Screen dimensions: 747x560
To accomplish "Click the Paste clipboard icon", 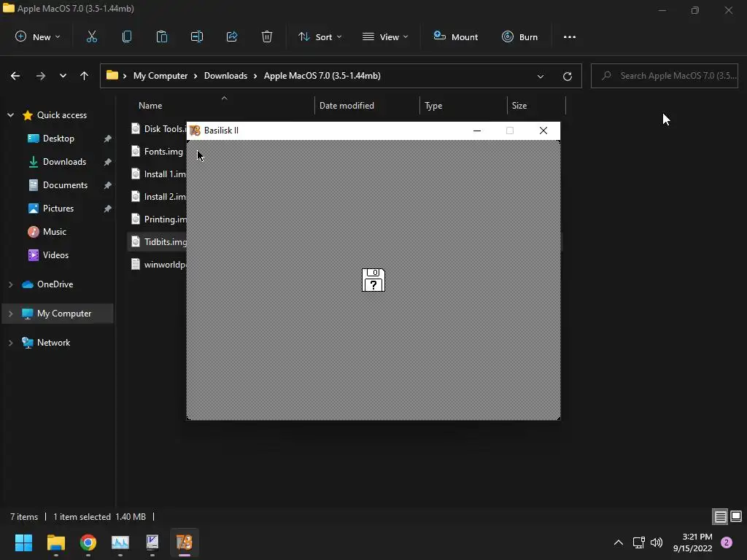I will (161, 36).
